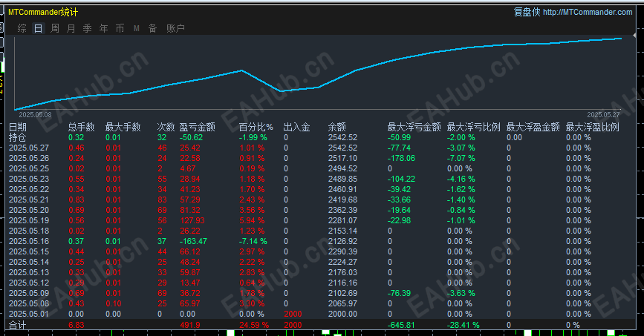Open the http://MTCommander.com link
The height and width of the screenshot is (336, 644).
tap(588, 13)
